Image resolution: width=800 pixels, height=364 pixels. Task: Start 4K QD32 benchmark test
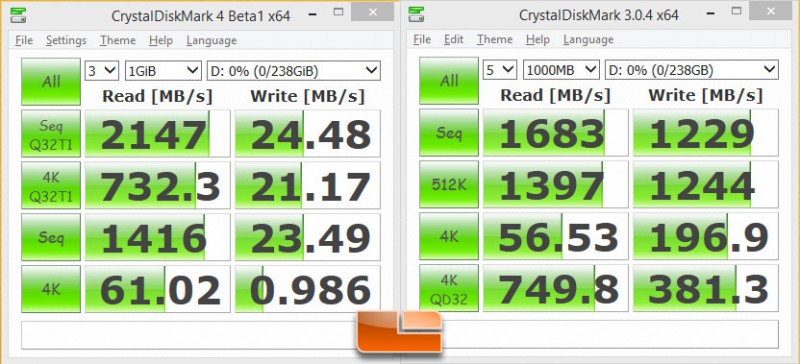click(449, 288)
